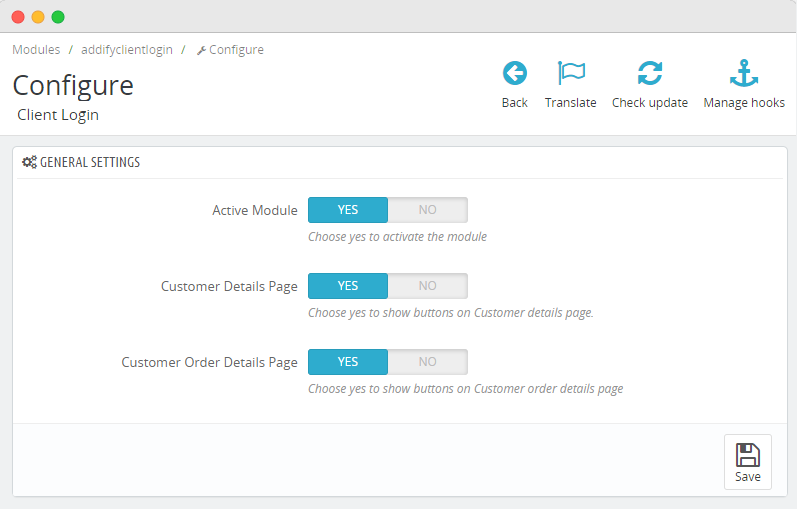Open Translate via the flag icon

click(570, 74)
